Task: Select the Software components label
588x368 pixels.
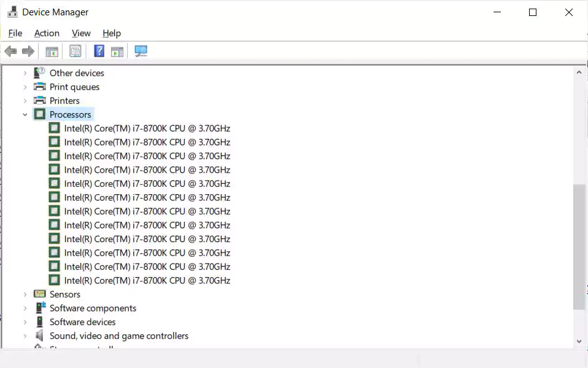Action: pos(93,308)
